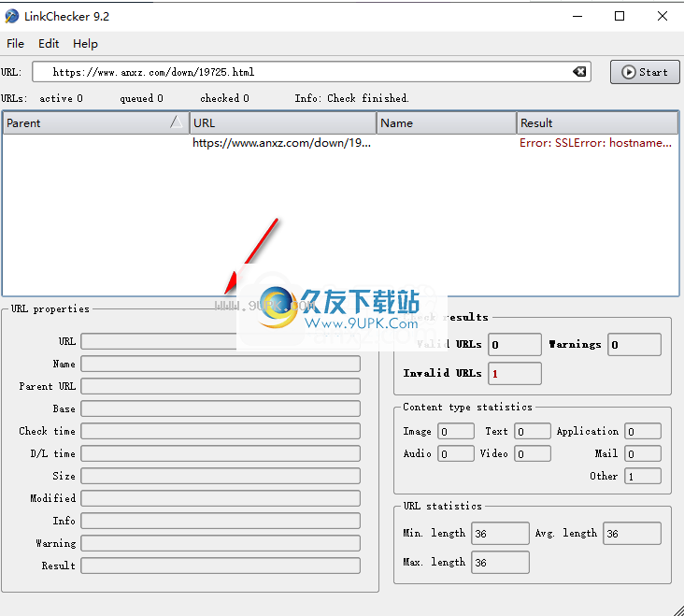Image resolution: width=684 pixels, height=616 pixels.
Task: Open the File menu
Action: point(15,44)
